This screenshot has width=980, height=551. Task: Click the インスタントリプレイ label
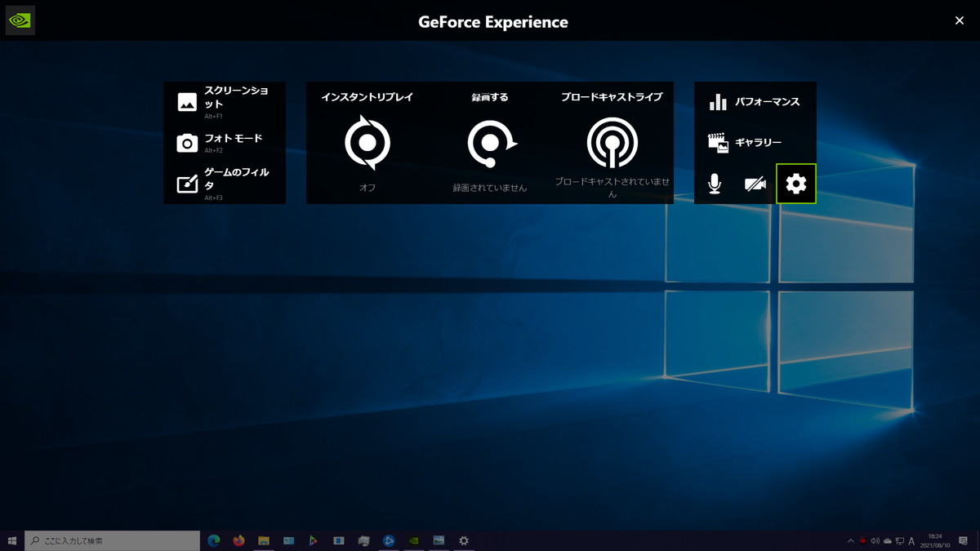pyautogui.click(x=367, y=97)
